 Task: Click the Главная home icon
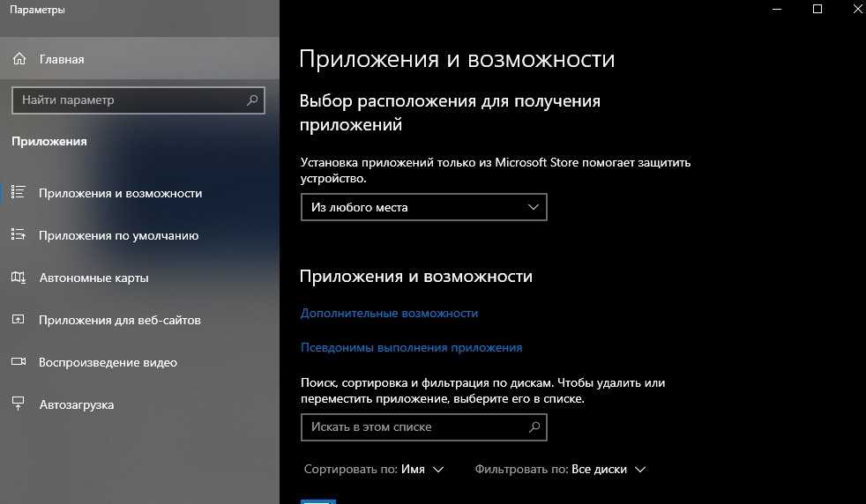pyautogui.click(x=19, y=59)
